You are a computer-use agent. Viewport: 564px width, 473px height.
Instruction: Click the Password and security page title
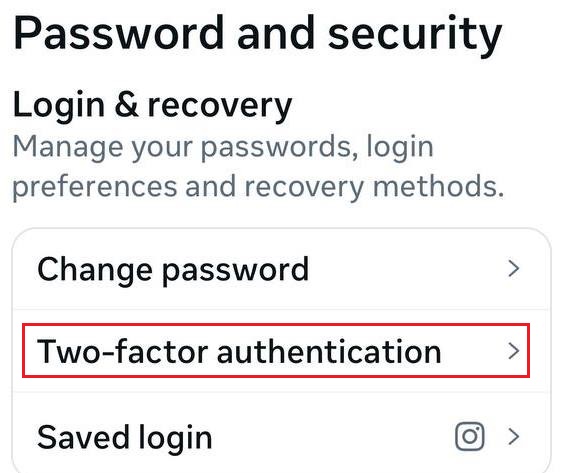point(258,35)
